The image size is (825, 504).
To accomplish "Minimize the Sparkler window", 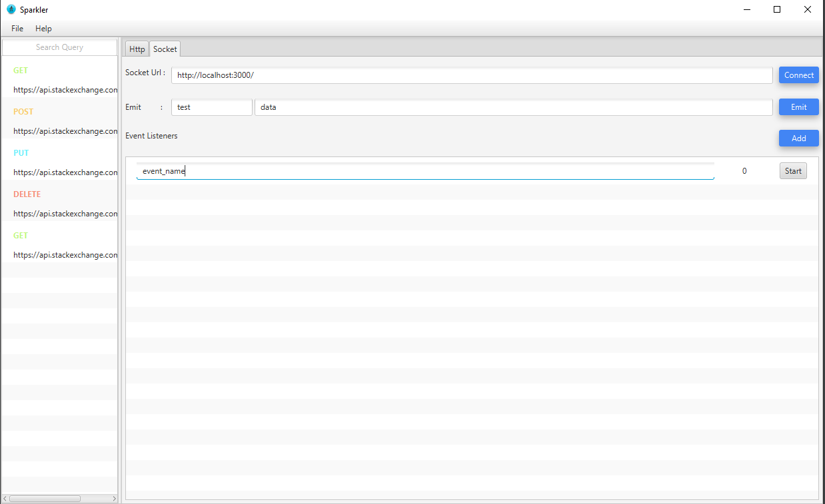I will pos(746,9).
